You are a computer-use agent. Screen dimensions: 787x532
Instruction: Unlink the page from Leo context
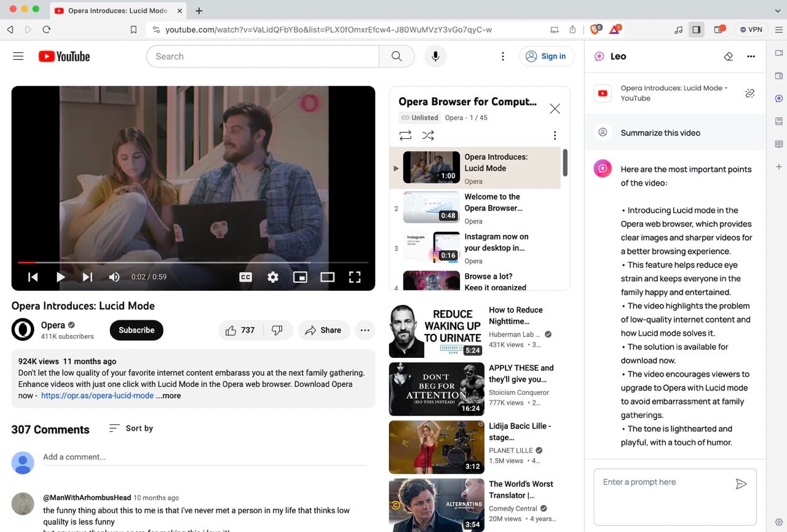tap(749, 93)
